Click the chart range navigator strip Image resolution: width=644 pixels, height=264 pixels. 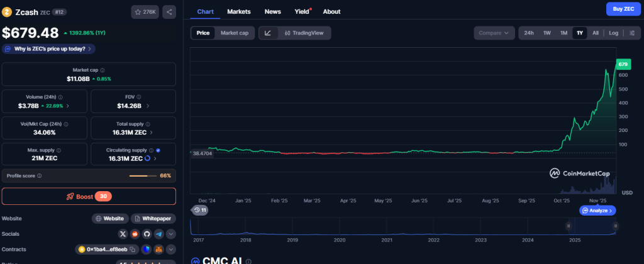click(402, 226)
